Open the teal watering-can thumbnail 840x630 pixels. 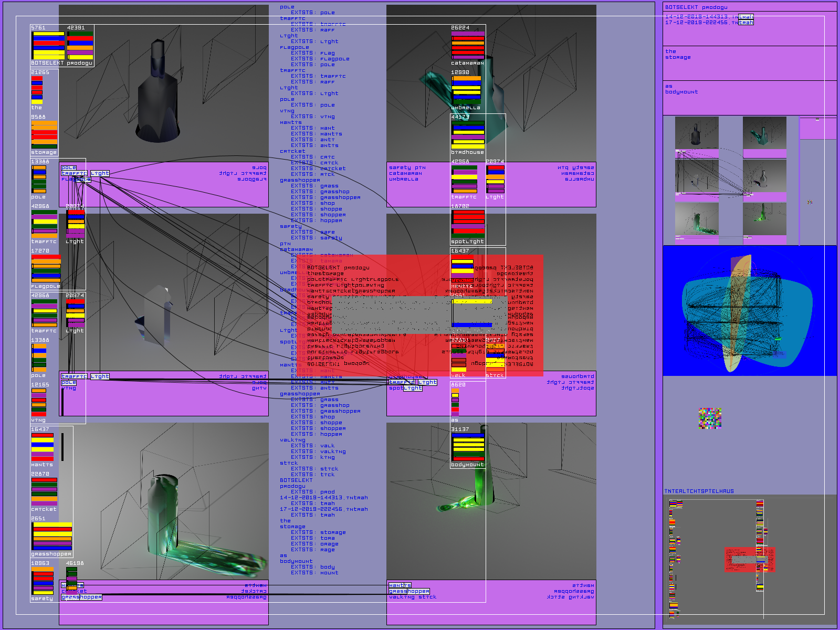click(x=764, y=133)
